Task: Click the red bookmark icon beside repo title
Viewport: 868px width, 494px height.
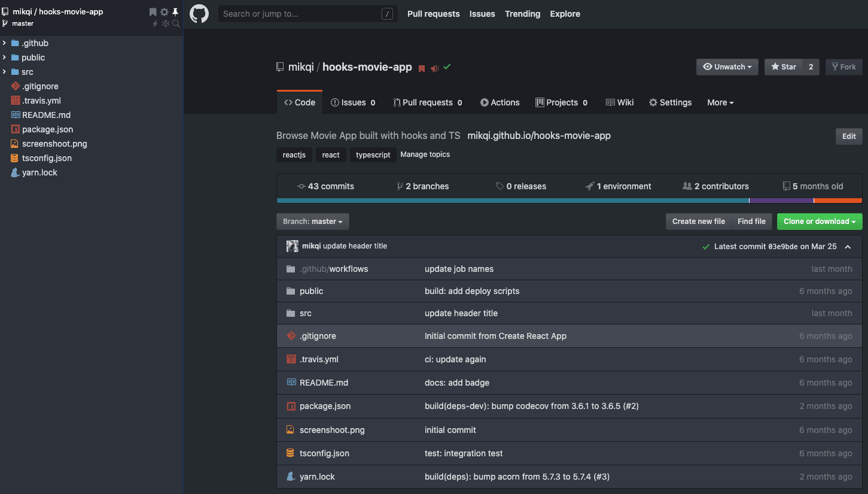Action: [x=422, y=68]
